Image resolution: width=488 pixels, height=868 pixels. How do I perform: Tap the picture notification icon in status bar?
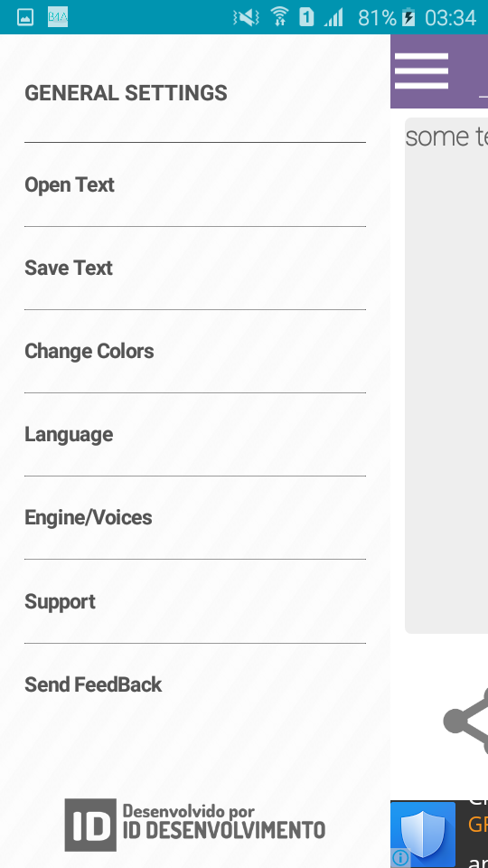click(x=25, y=17)
